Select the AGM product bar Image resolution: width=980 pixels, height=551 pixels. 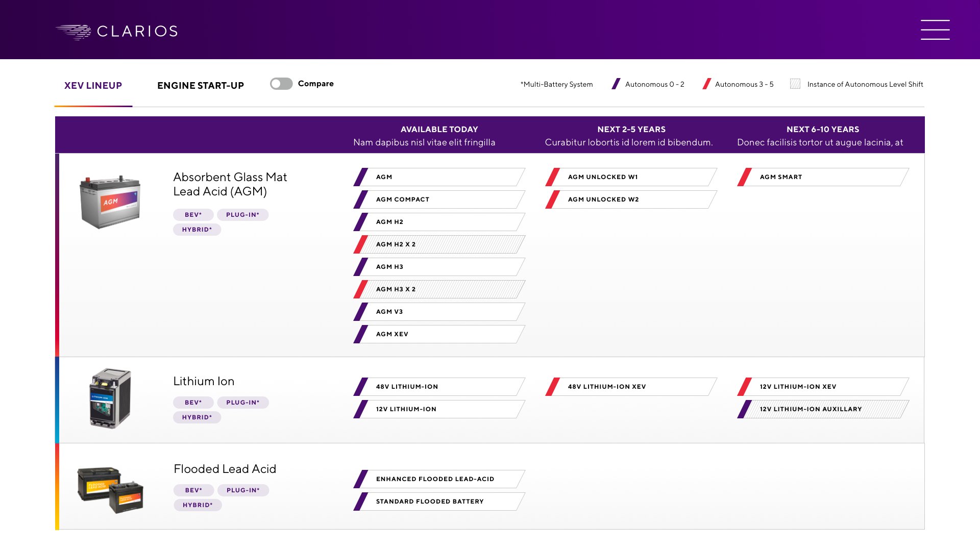point(439,177)
